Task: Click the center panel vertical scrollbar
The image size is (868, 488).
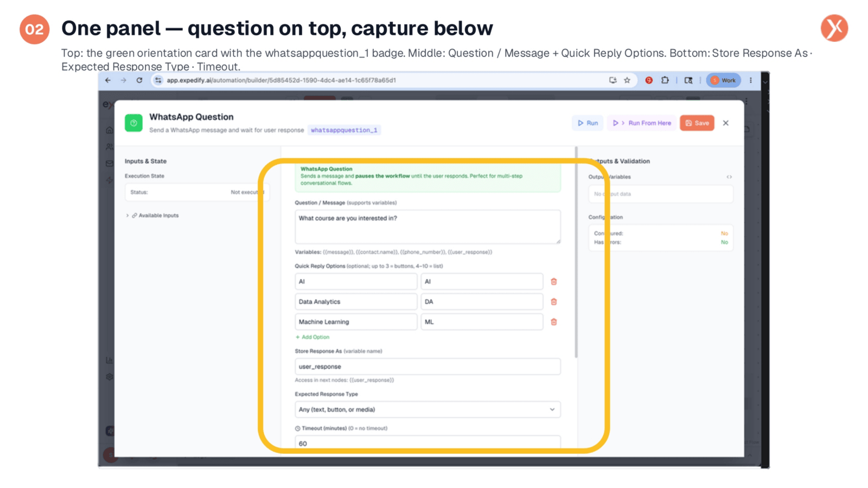Action: click(x=576, y=252)
